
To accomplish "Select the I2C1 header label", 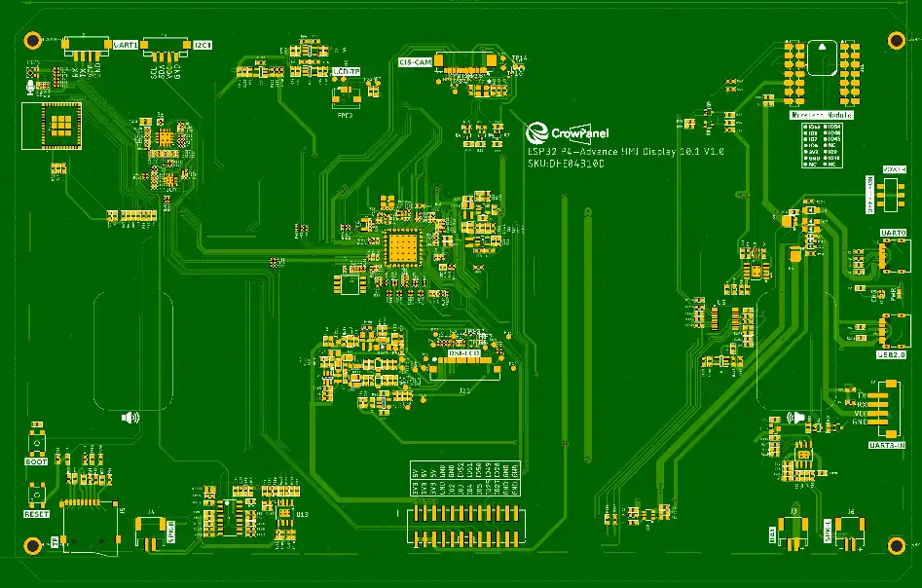I will [x=203, y=43].
